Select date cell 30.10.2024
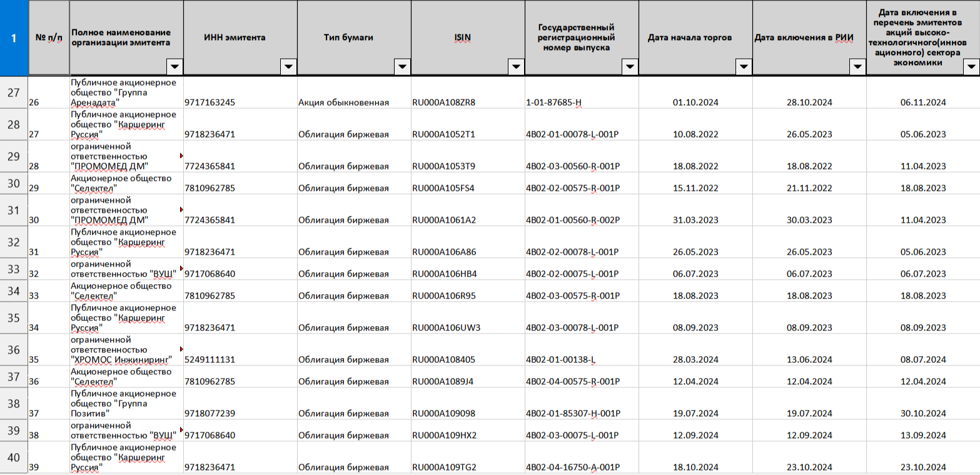This screenshot has width=980, height=475. pyautogui.click(x=923, y=404)
